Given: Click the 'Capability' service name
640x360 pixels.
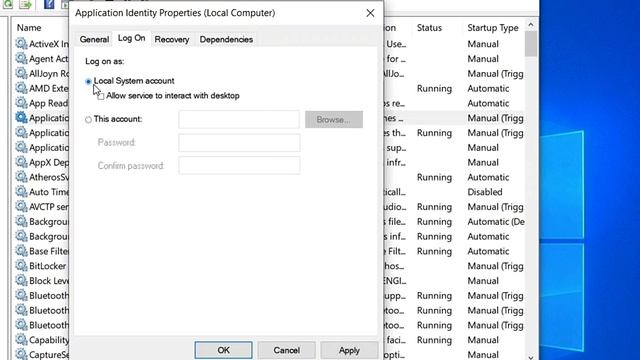Looking at the screenshot, I should point(49,340).
